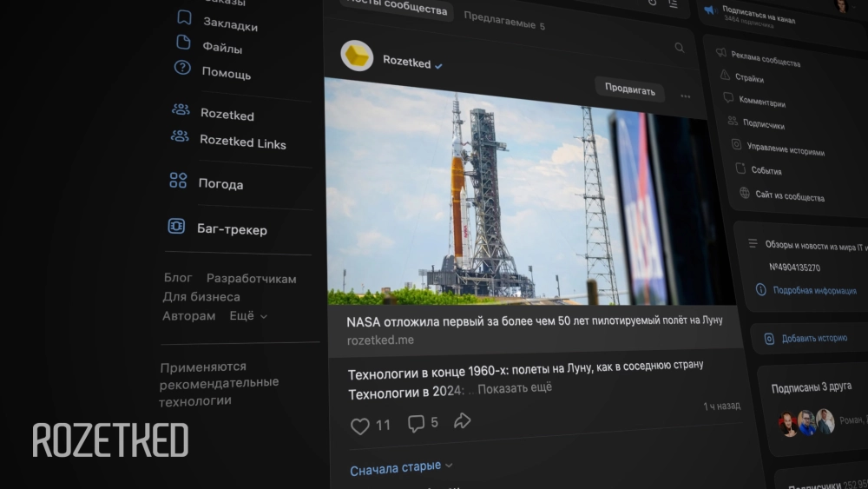Click the Применяются рекомендательные технологии notice

pos(219,383)
